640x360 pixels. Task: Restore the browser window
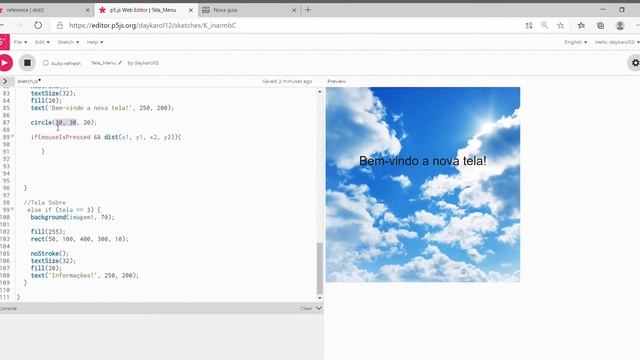point(622,9)
